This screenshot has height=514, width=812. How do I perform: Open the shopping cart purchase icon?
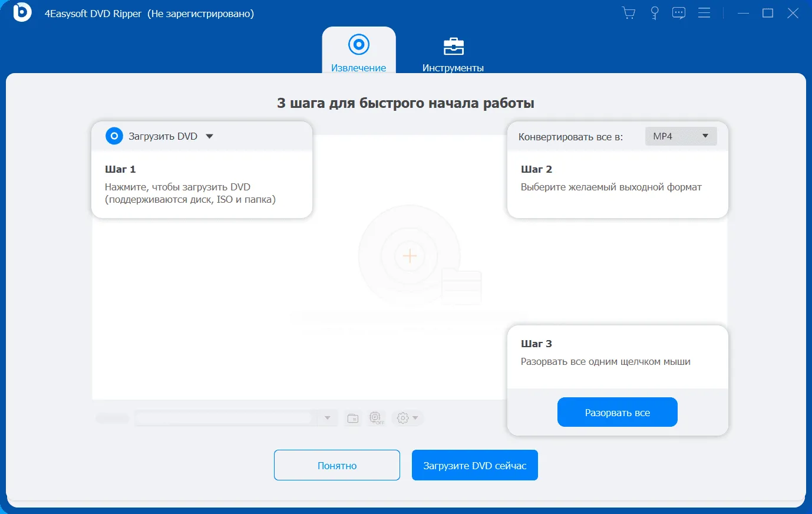point(629,13)
